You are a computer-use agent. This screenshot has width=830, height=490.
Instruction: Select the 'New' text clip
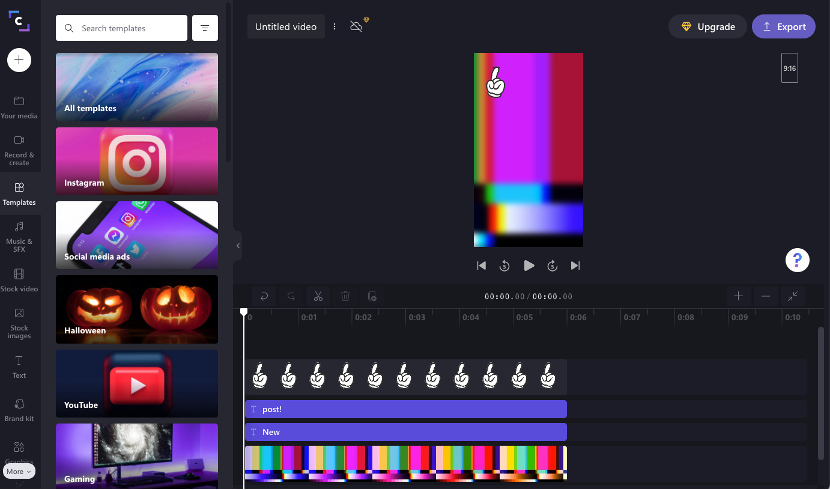[x=405, y=432]
